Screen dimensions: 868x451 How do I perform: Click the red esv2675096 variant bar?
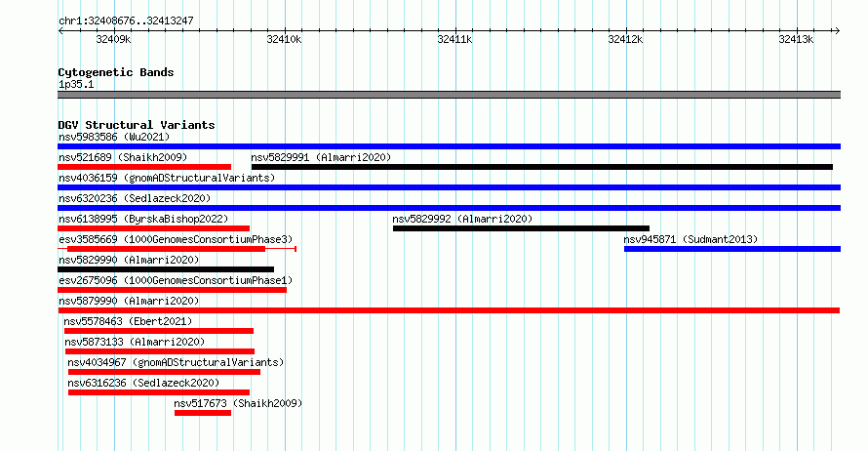pos(173,290)
